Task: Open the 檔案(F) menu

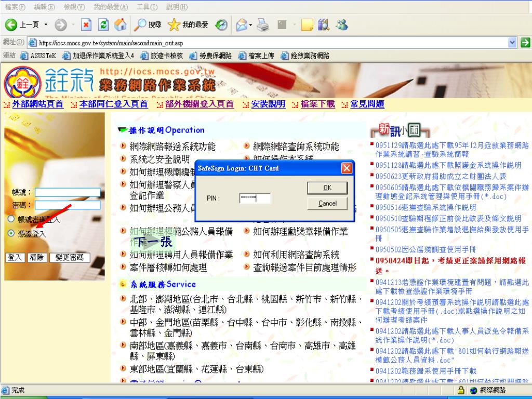Action: click(15, 7)
